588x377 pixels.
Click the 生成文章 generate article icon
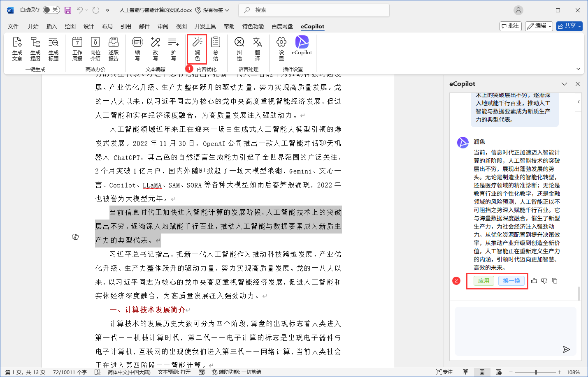pos(17,49)
